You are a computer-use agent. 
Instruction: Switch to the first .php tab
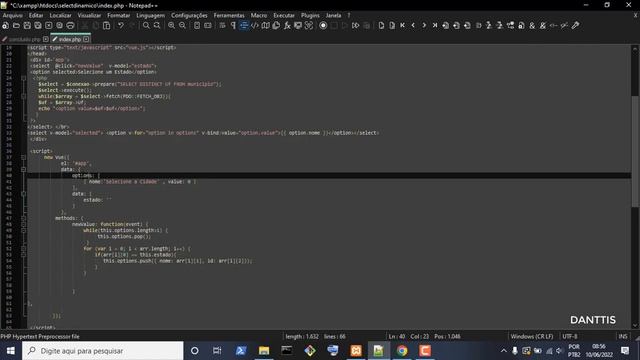coord(24,39)
